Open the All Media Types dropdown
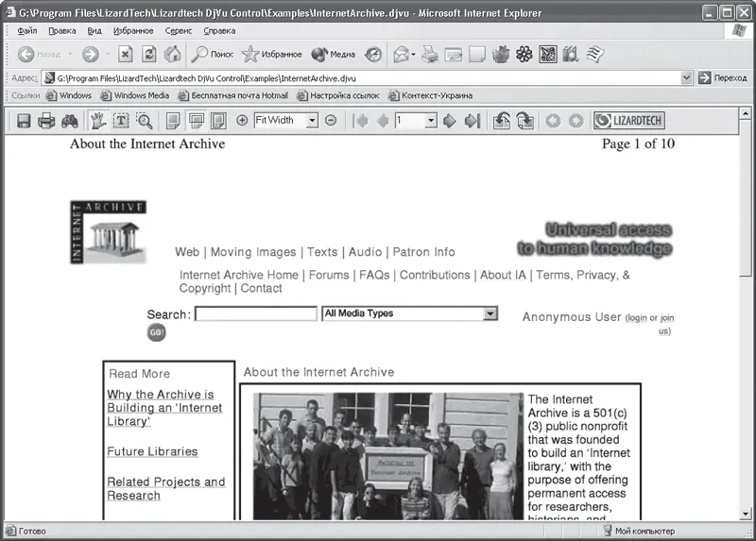Image resolution: width=756 pixels, height=541 pixels. [x=490, y=313]
